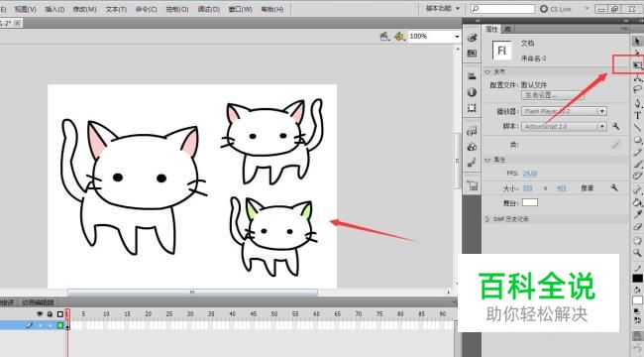Viewport: 644px width, 357px height.
Task: Open the 帮助(H) menu
Action: point(272,9)
